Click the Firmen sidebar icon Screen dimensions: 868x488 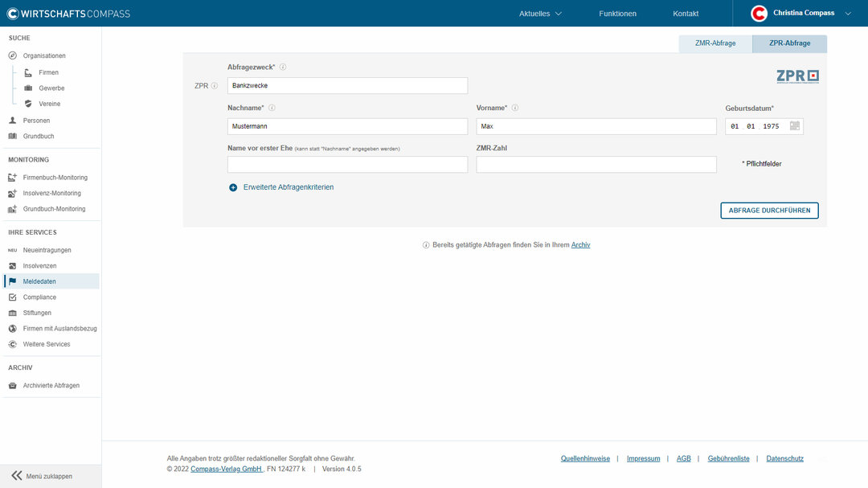pos(28,72)
